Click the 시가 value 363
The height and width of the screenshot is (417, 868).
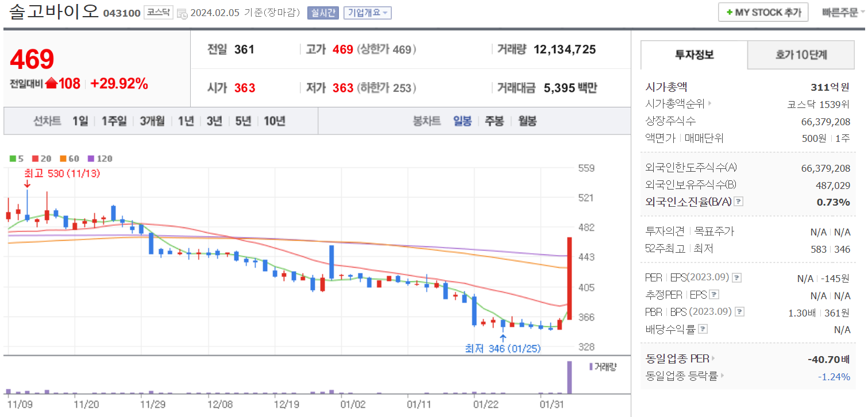(x=245, y=88)
